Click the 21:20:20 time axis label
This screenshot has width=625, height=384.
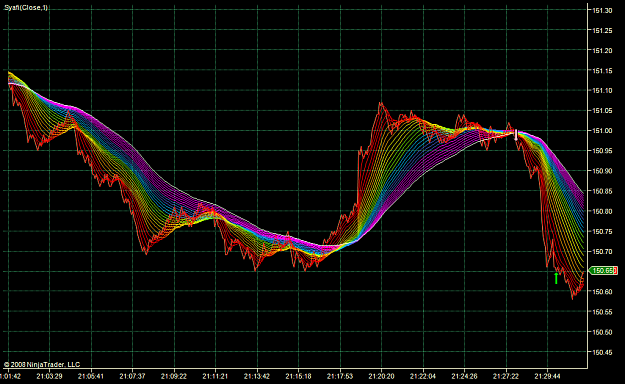381,376
